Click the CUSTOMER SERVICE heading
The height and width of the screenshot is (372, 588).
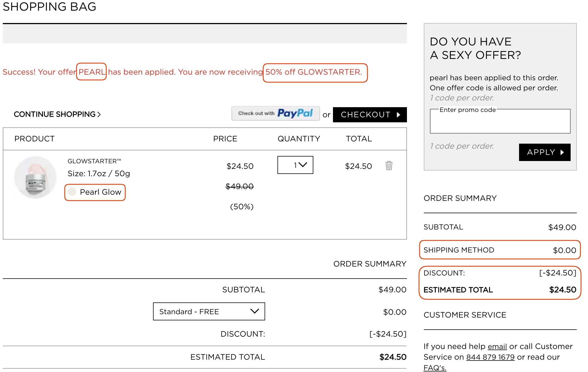pos(465,315)
